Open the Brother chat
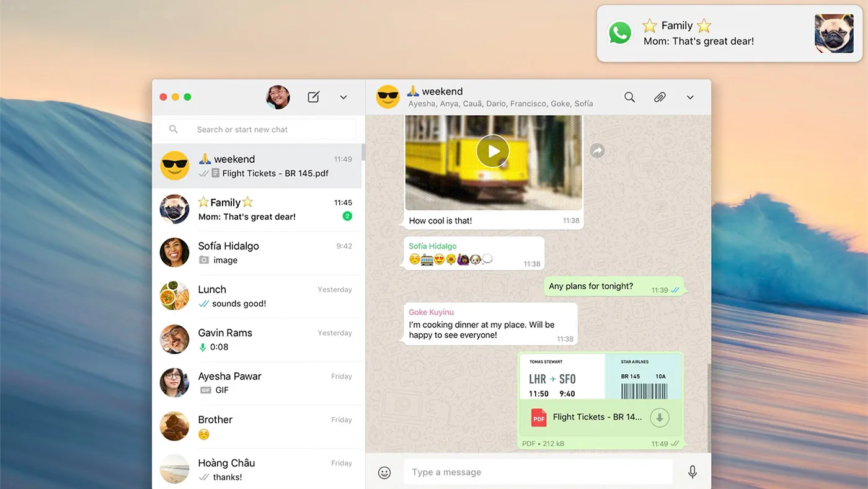Image resolution: width=868 pixels, height=489 pixels. [257, 427]
